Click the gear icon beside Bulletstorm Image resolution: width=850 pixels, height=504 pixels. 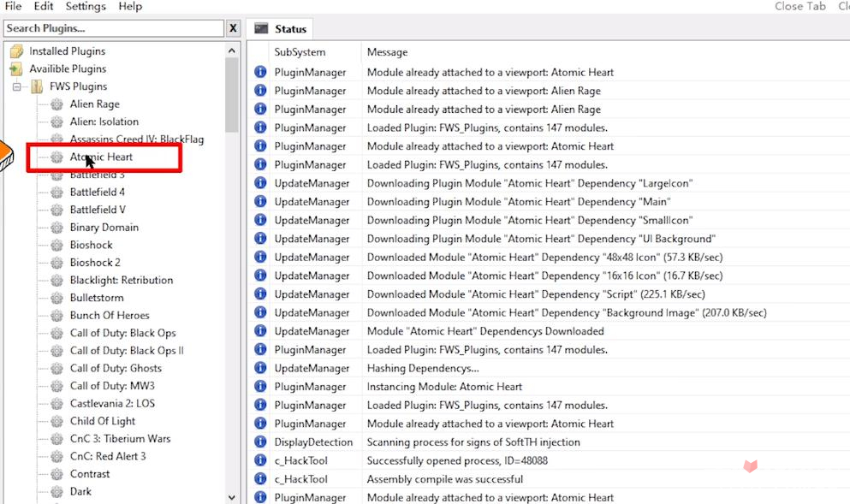(x=56, y=298)
